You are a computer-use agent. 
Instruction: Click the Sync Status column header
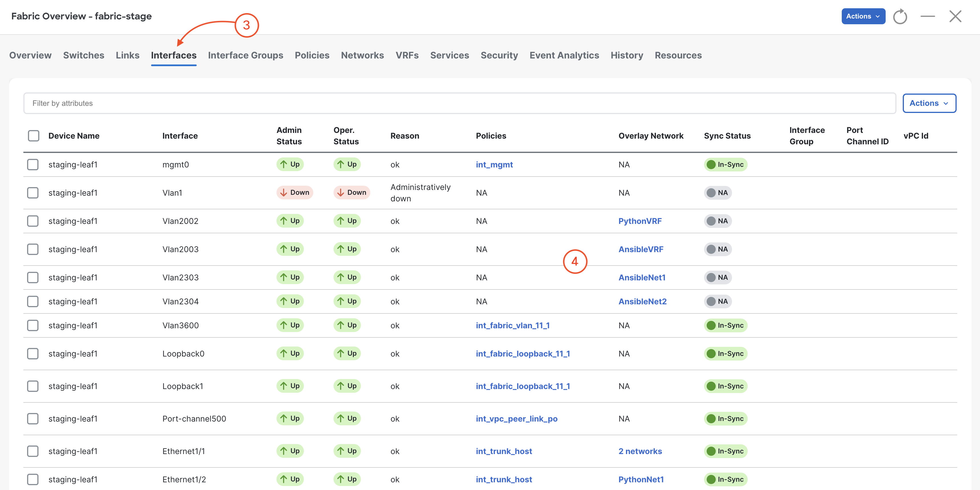(727, 136)
